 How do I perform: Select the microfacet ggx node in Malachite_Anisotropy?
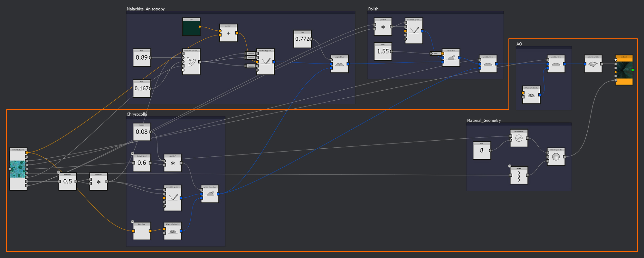tap(265, 62)
